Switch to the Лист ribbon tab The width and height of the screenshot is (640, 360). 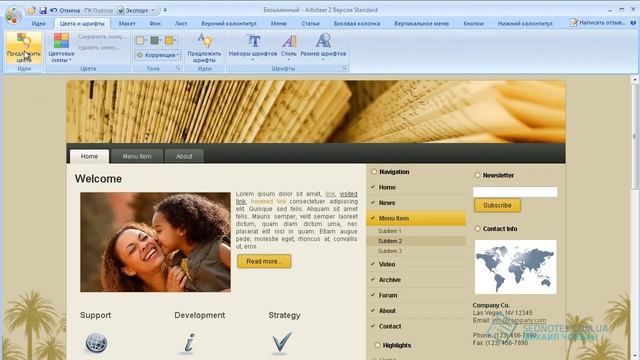181,24
